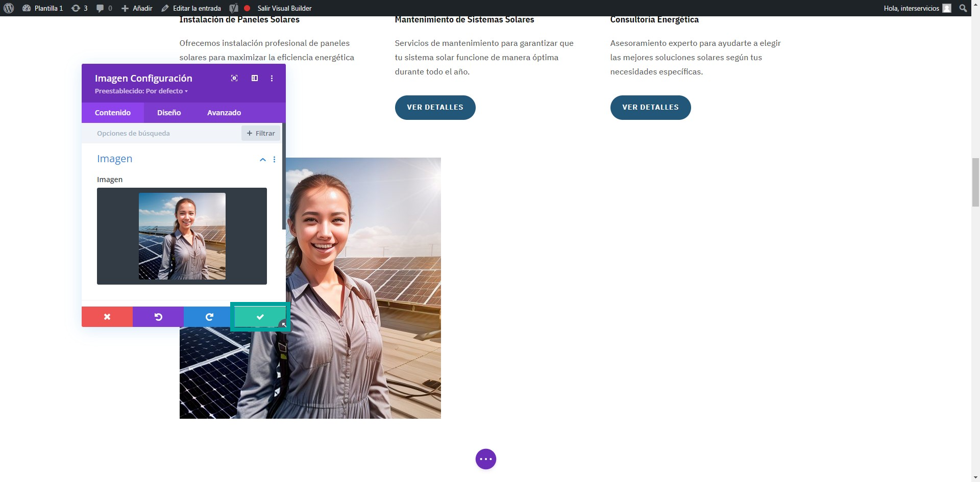Click the red recording dot indicator
The image size is (980, 482).
coord(247,8)
